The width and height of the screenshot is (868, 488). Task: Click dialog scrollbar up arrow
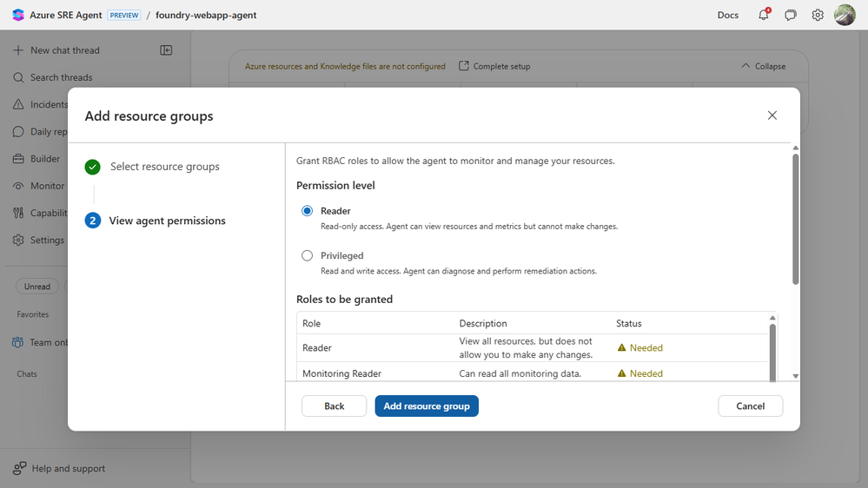click(796, 148)
